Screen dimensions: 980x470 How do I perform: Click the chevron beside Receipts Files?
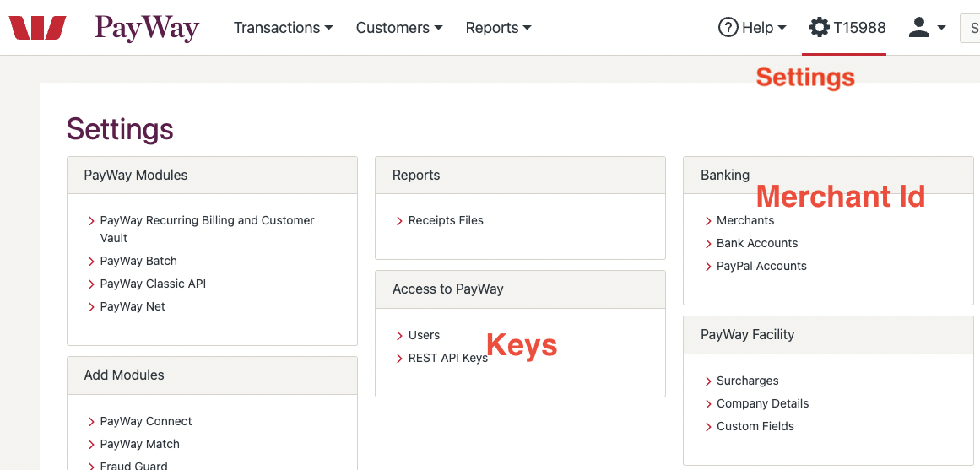coord(399,220)
